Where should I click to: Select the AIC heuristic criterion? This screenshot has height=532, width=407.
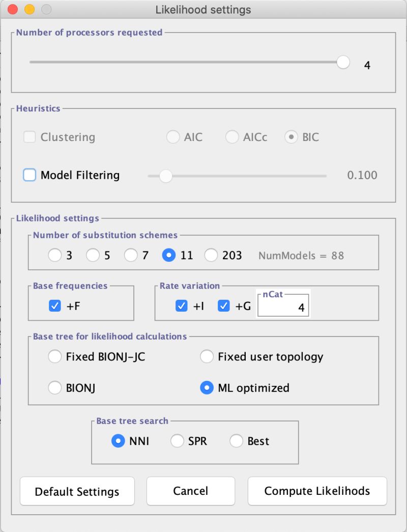(x=173, y=137)
